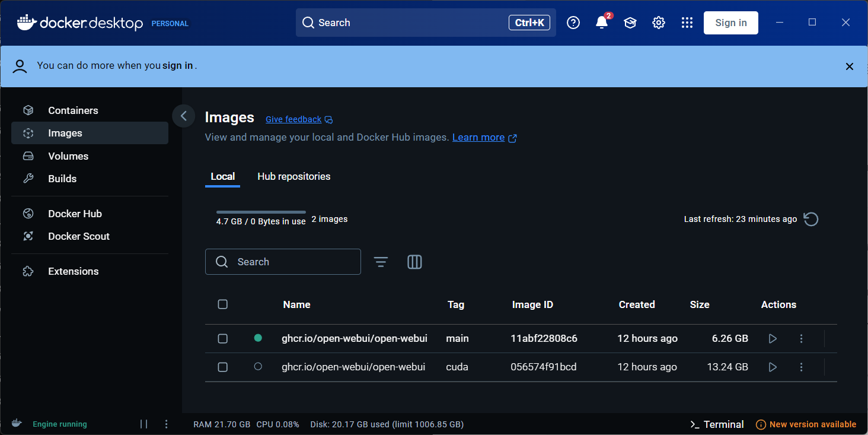Click the 13.24 GB size value
868x435 pixels.
click(x=727, y=367)
